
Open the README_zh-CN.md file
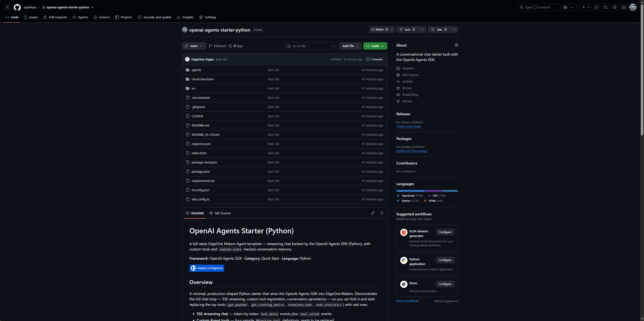click(x=205, y=135)
